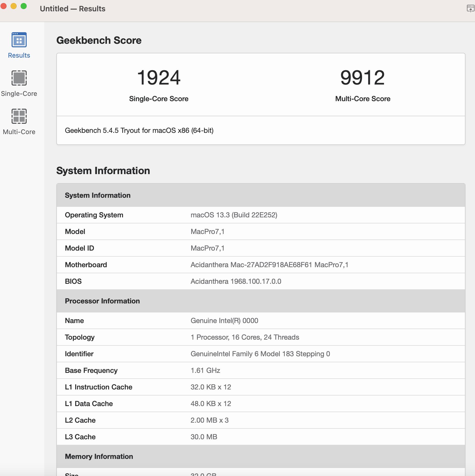Expand the System Information section header
This screenshot has width=475, height=476.
coord(98,195)
